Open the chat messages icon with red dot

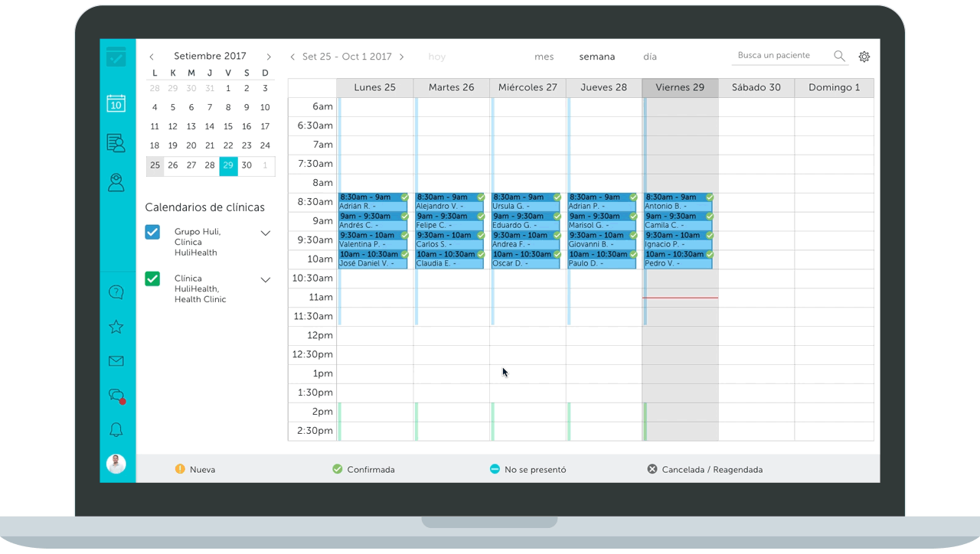[x=116, y=396]
